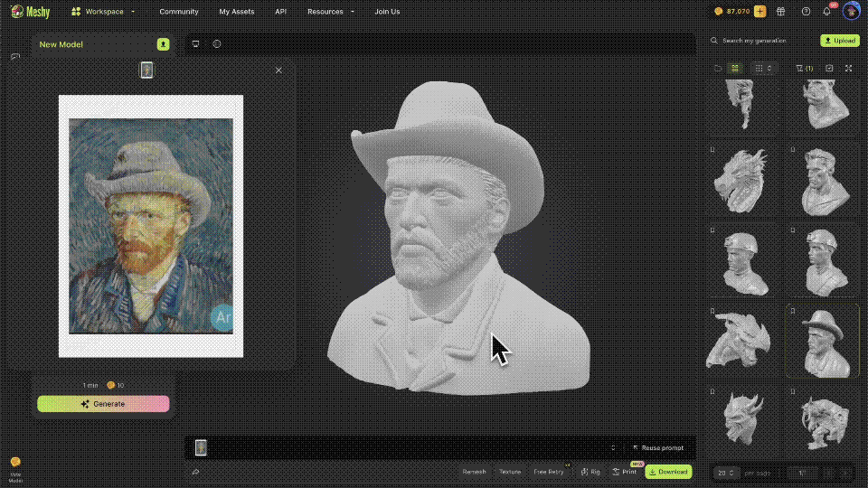Image resolution: width=868 pixels, height=488 pixels.
Task: Go to the Community page
Action: pyautogui.click(x=178, y=12)
